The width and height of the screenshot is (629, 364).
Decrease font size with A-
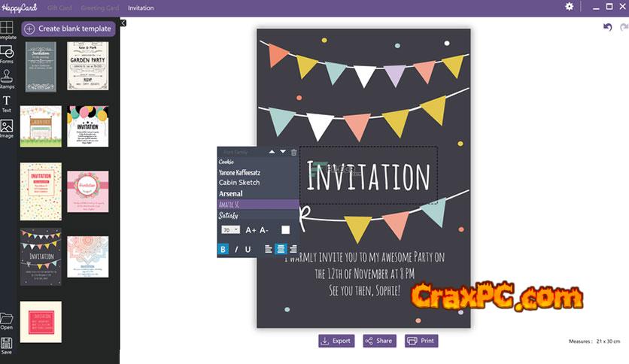263,230
